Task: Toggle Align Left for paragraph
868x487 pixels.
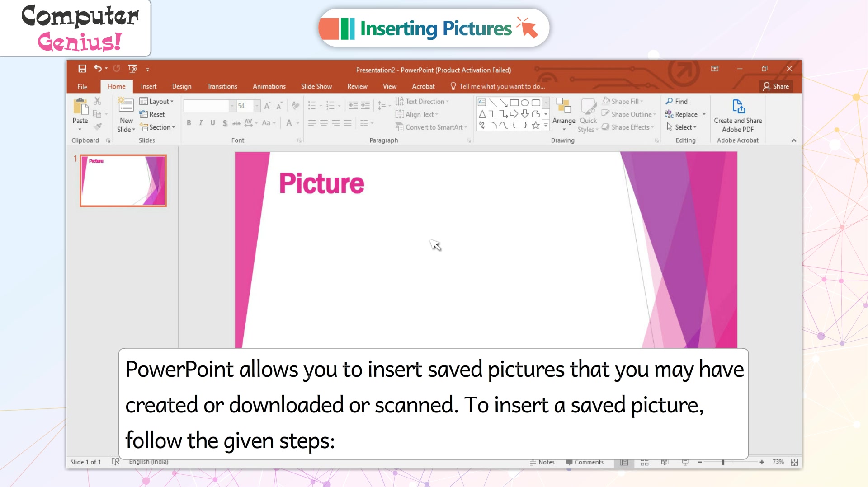Action: (312, 123)
